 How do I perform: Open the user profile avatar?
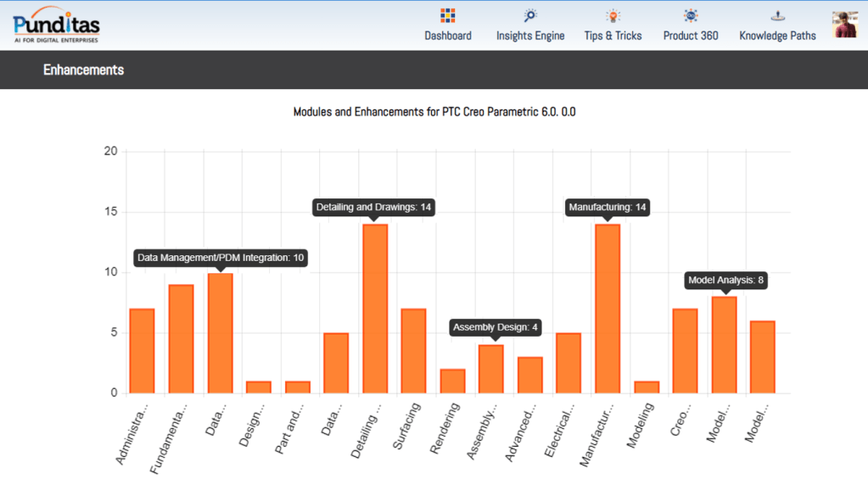844,25
